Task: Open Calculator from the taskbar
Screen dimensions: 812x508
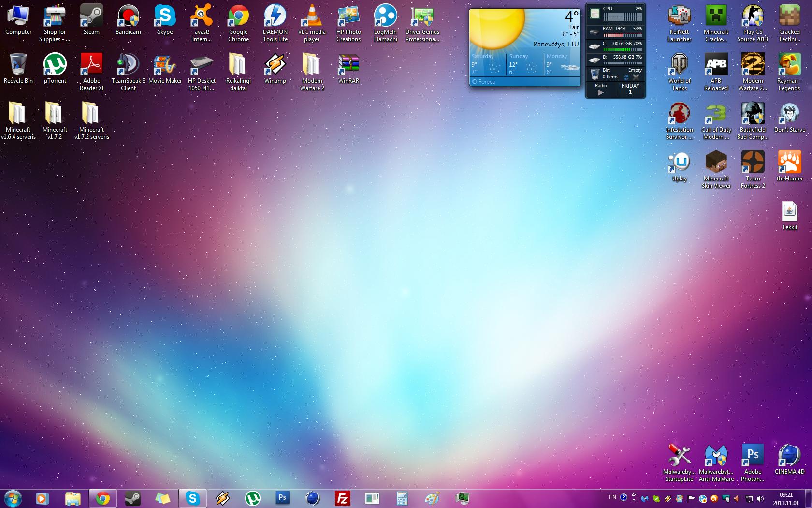Action: tap(402, 498)
